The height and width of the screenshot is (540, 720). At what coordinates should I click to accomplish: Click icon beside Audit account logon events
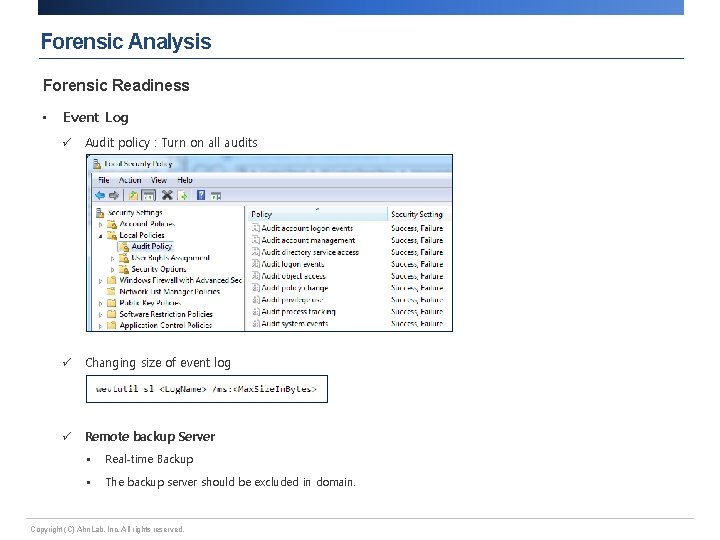click(256, 228)
